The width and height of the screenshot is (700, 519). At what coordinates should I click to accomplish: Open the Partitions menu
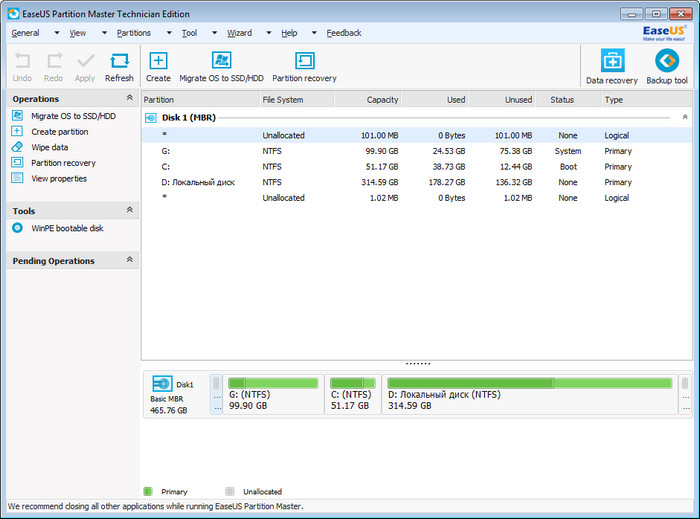click(x=134, y=33)
